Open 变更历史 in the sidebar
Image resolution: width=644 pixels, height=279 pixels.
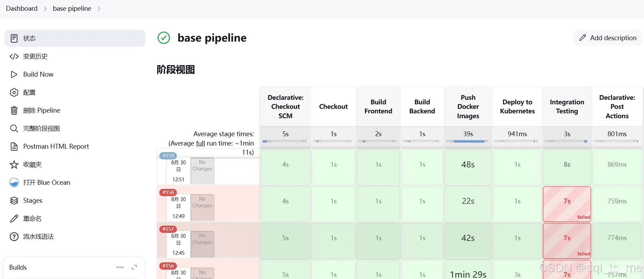[x=75, y=56]
